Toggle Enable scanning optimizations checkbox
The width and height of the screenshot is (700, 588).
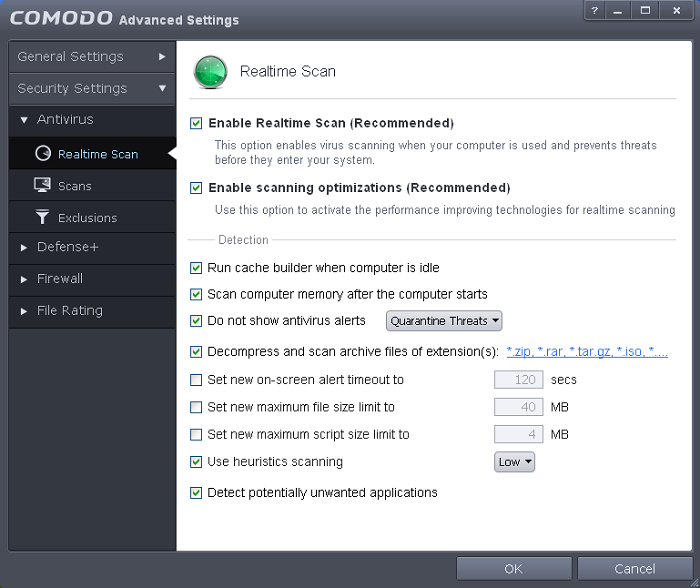[x=196, y=188]
